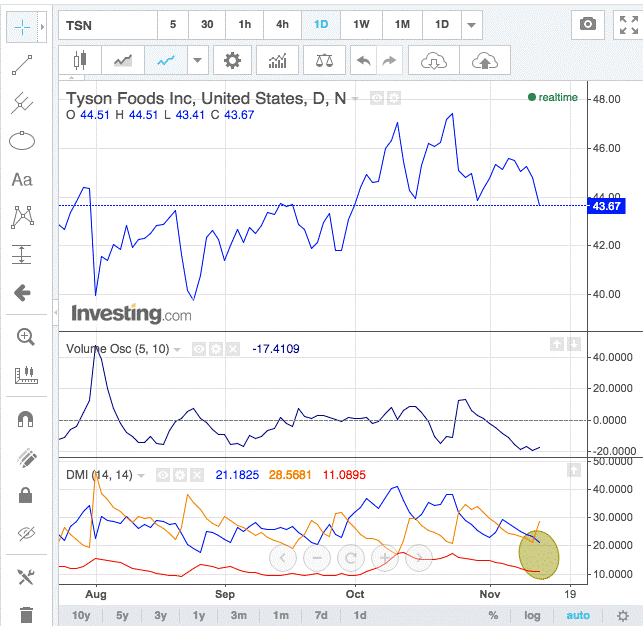The width and height of the screenshot is (643, 626).
Task: Open chart settings gear in toolbar
Action: tap(233, 61)
